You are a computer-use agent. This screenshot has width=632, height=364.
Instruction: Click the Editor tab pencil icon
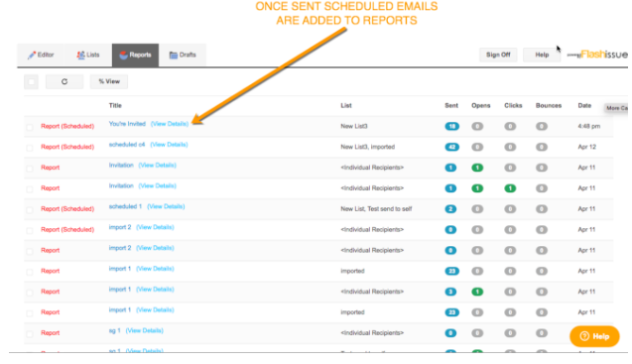pos(32,55)
